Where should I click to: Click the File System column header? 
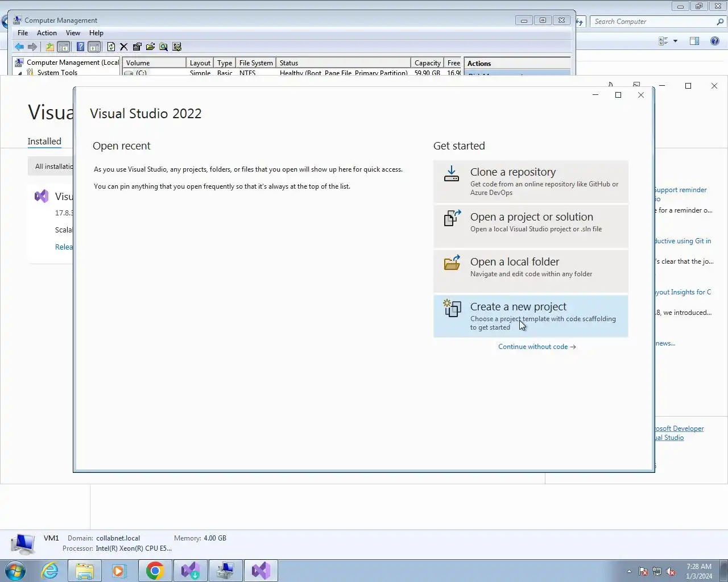coord(256,63)
